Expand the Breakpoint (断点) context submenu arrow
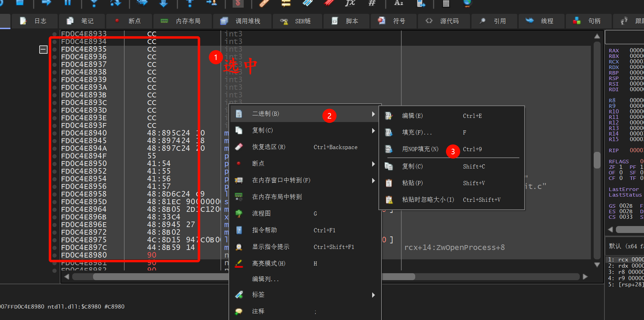The height and width of the screenshot is (320, 644). pos(374,164)
